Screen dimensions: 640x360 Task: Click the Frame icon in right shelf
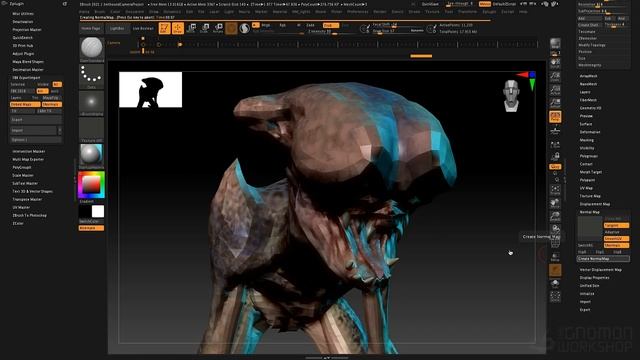pos(555,189)
